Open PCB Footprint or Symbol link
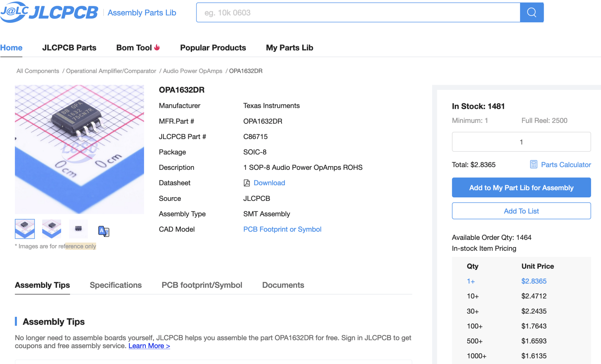 coord(282,229)
